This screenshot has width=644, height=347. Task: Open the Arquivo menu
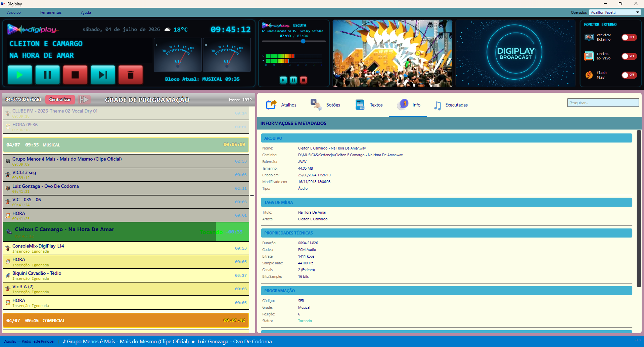point(14,12)
